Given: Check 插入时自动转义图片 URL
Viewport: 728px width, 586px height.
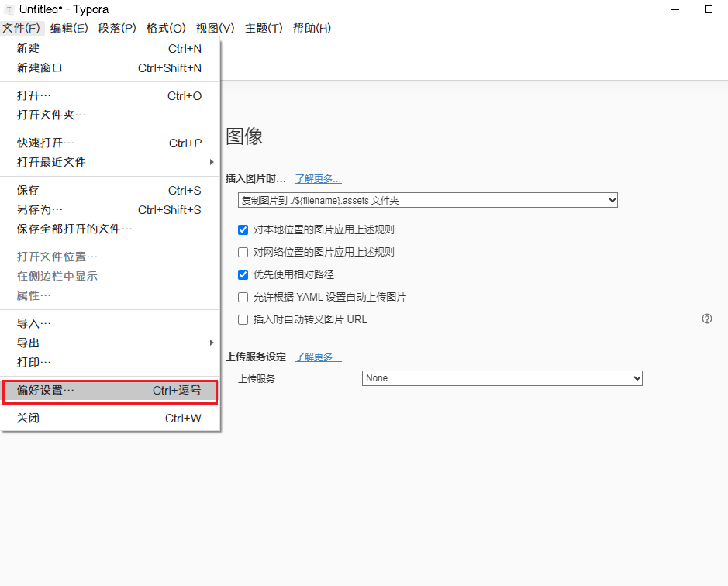Looking at the screenshot, I should [x=243, y=319].
